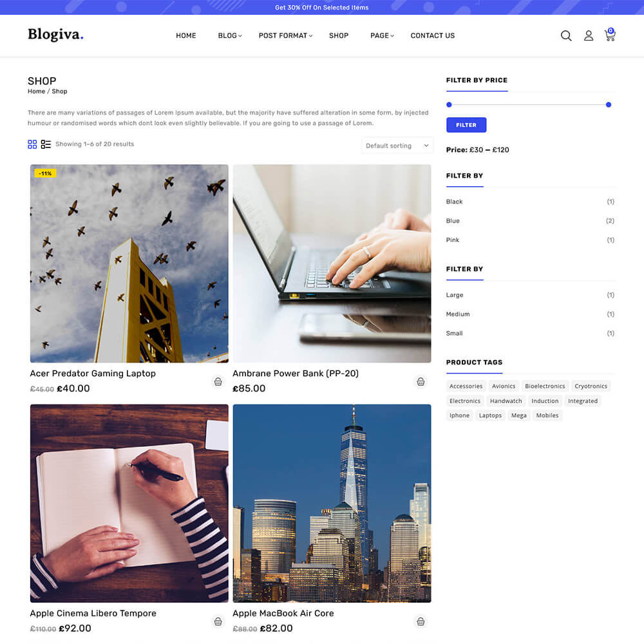Open the New York skyline product image
644x644 pixels.
click(x=332, y=503)
